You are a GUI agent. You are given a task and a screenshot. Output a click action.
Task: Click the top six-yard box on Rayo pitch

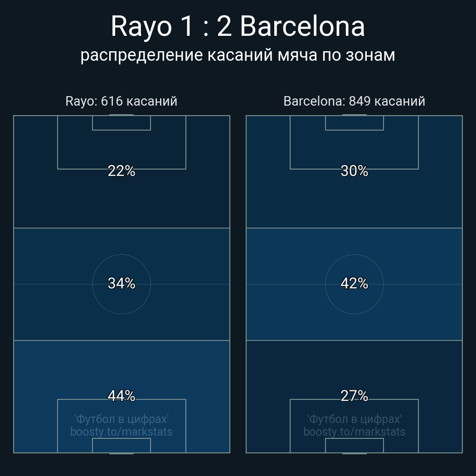[121, 123]
